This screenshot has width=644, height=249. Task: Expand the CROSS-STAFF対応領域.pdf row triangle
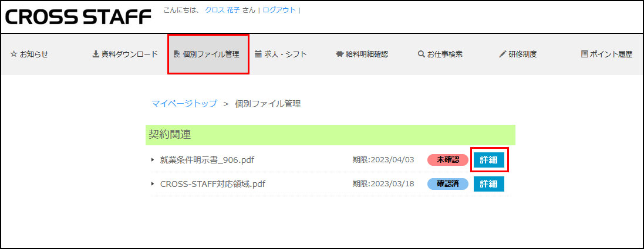pyautogui.click(x=153, y=184)
